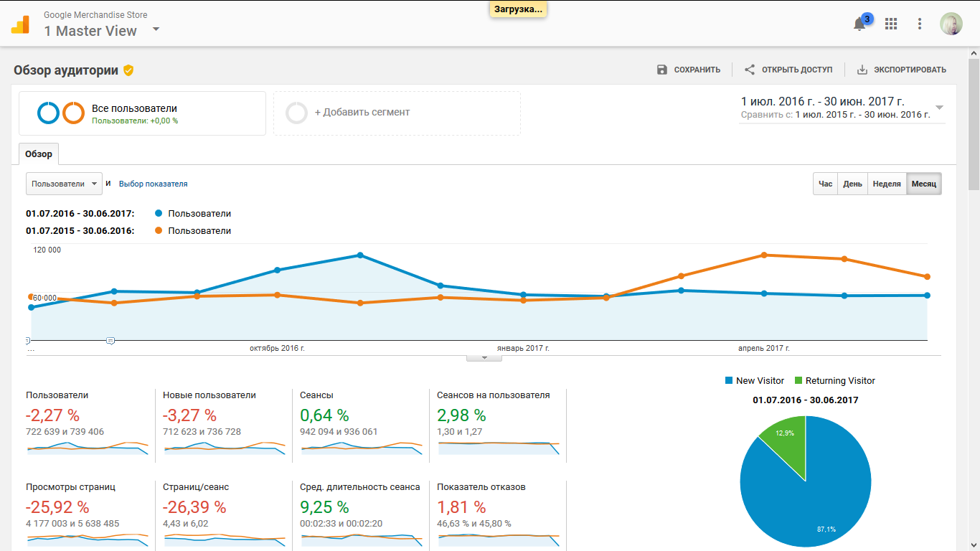
Task: Open the notifications bell
Action: point(859,24)
